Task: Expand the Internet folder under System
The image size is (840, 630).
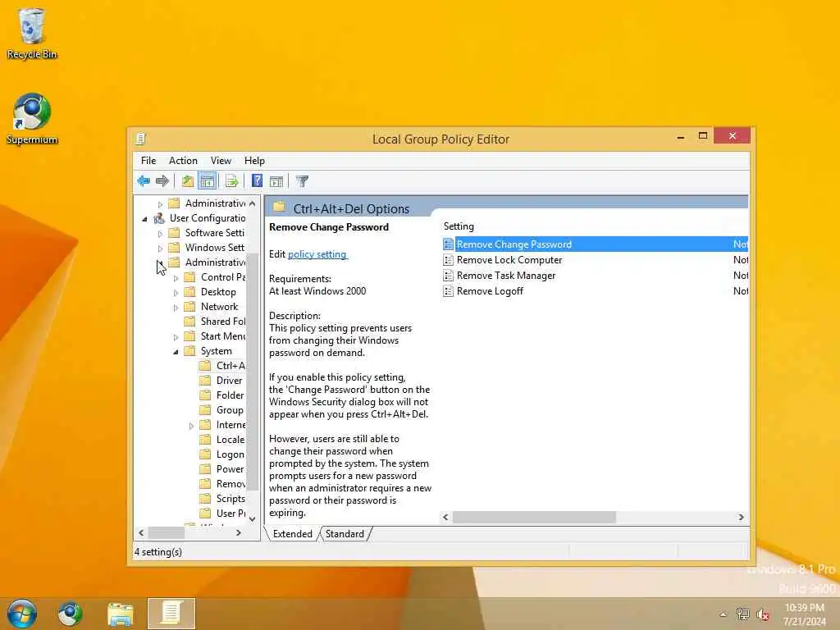Action: (x=191, y=426)
